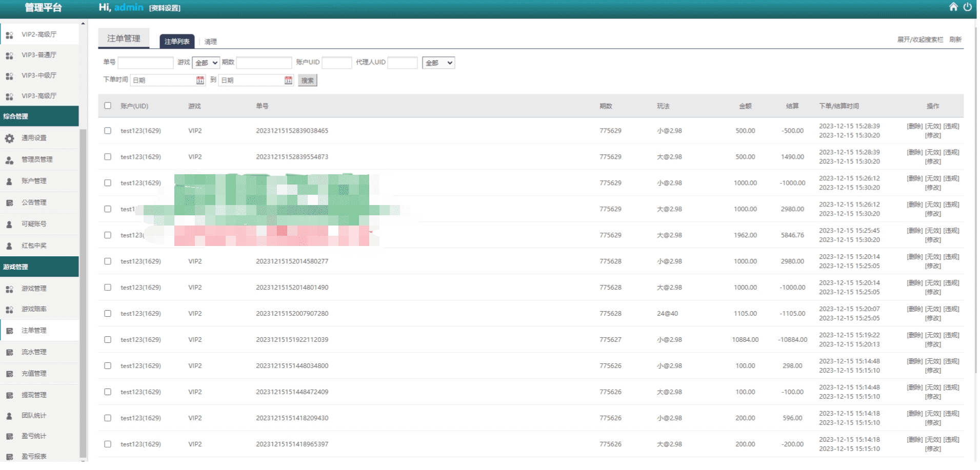980x470 pixels.
Task: Check the row with order 20231215152839038465
Action: coord(108,131)
